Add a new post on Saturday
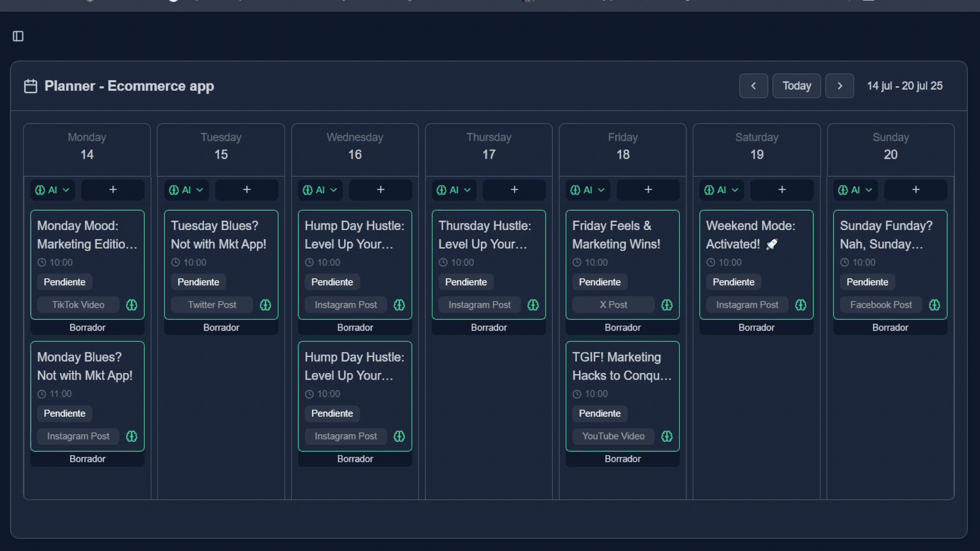 pyautogui.click(x=781, y=190)
